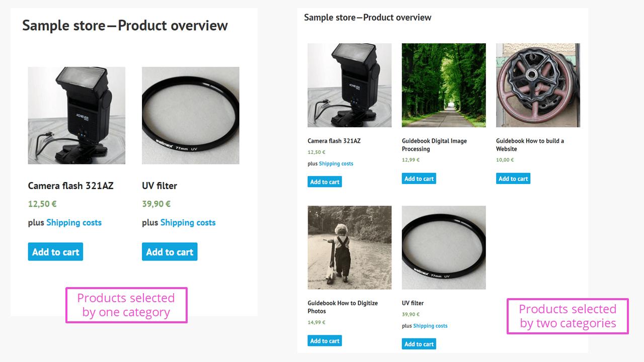Click the tree-lined road guidebook image
Viewport: 644px width, 362px height.
pyautogui.click(x=443, y=85)
